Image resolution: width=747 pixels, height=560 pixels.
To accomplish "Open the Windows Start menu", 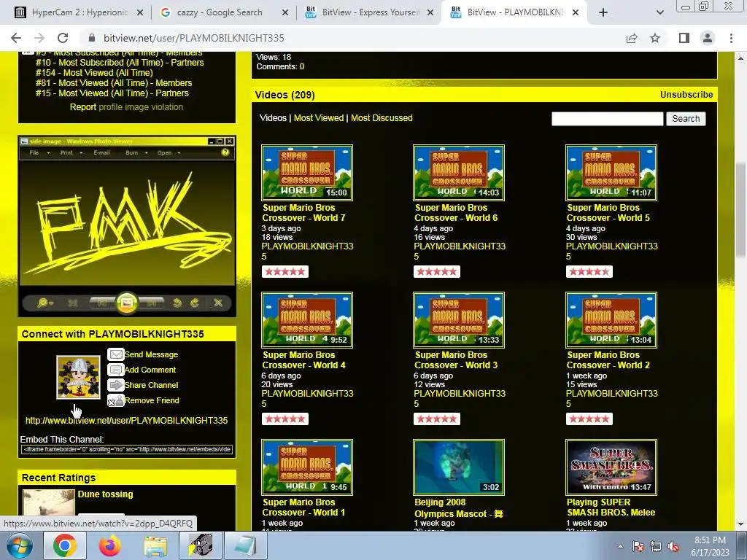I will pos(19,545).
